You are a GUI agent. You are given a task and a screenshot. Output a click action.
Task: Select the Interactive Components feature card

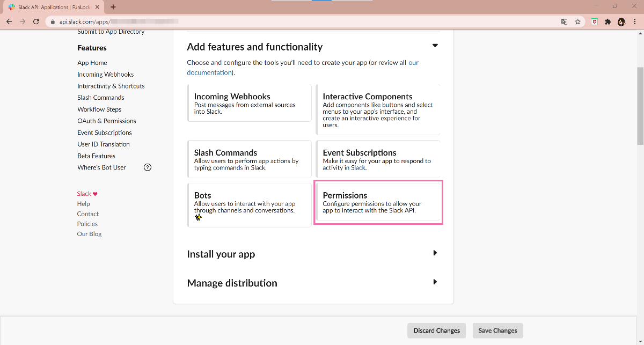coord(378,109)
